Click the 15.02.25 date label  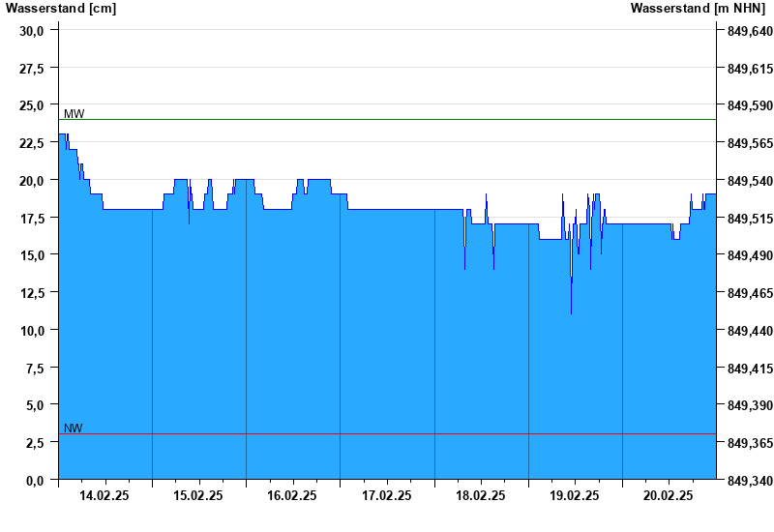point(198,495)
